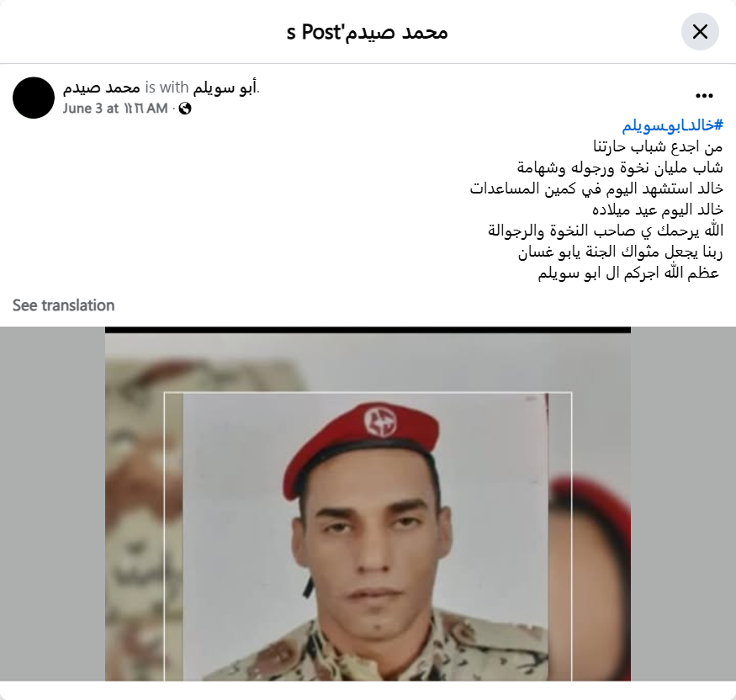Open the three-dot post options menu
Viewport: 736px width, 700px height.
[704, 96]
